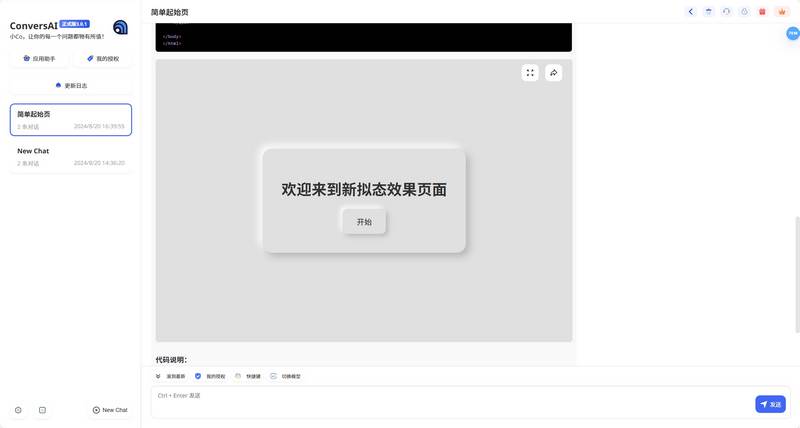Select the 简单起始页 conversation
Screen dimensions: 800x428
(70, 119)
